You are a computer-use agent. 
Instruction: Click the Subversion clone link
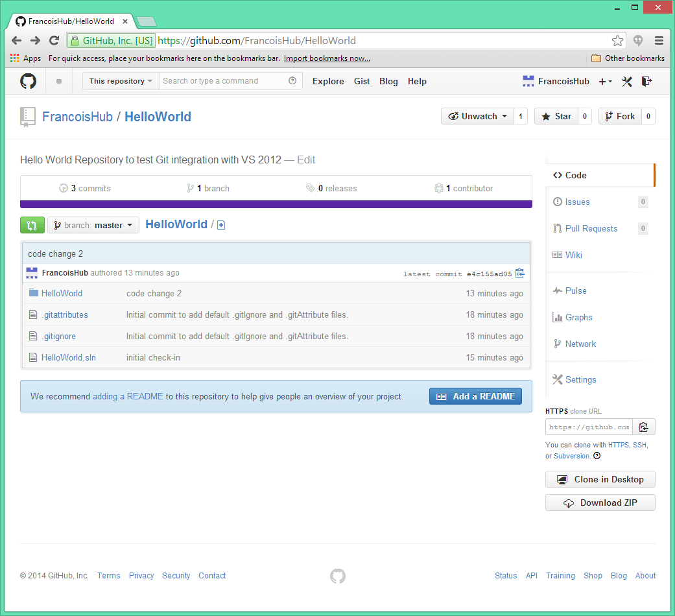point(572,456)
